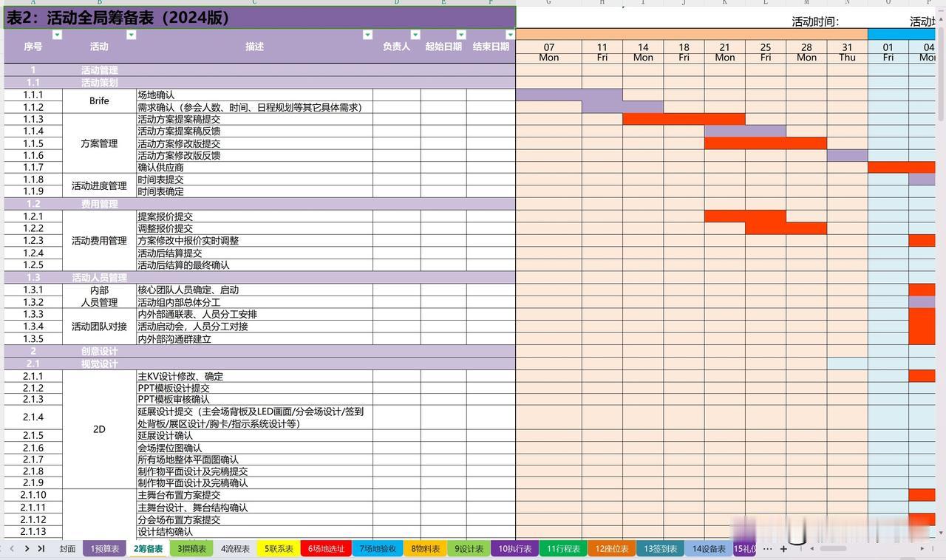Open the 3撰稿表 sheet tab
This screenshot has height=560, width=946.
click(191, 549)
